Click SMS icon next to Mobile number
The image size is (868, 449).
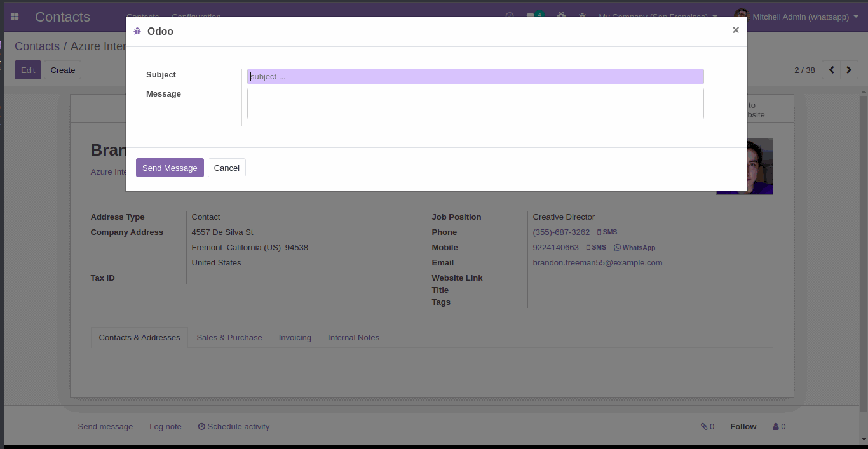pos(596,248)
